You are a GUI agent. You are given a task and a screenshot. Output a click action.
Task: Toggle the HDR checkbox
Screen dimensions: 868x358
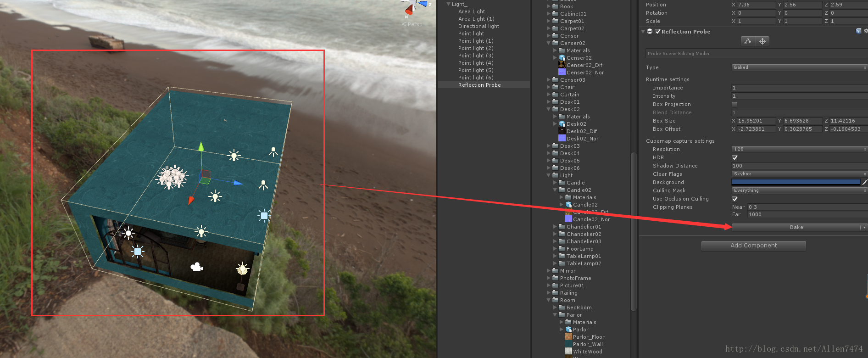point(734,157)
